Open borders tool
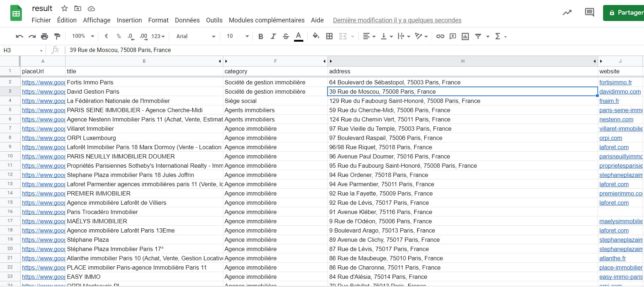Screen dimensions: 644x287 click(x=329, y=36)
